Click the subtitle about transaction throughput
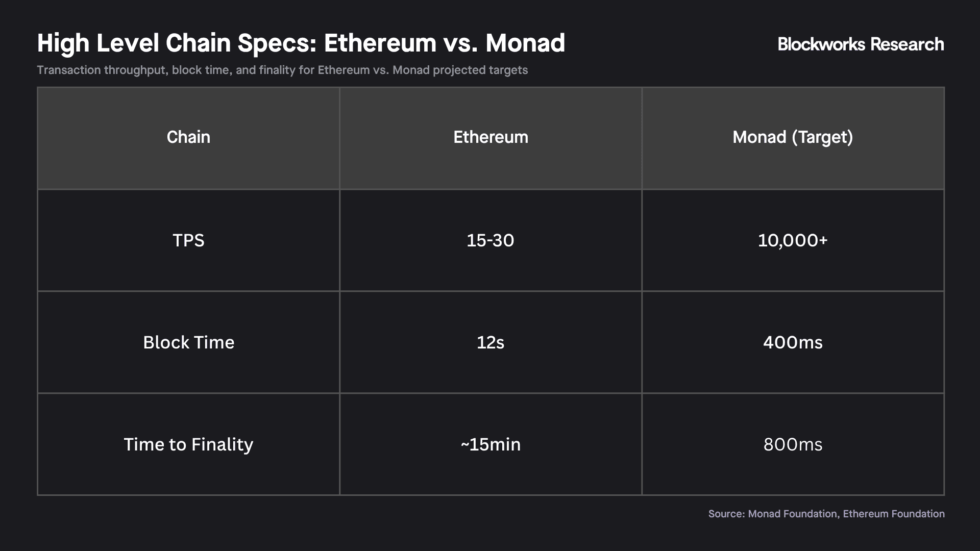980x551 pixels. (x=282, y=70)
